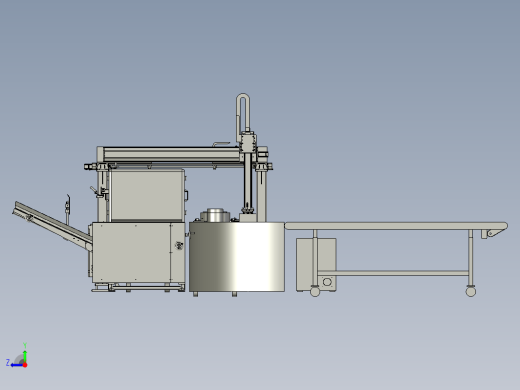Select the rightmost caster wheel of conveyor

(x=471, y=292)
